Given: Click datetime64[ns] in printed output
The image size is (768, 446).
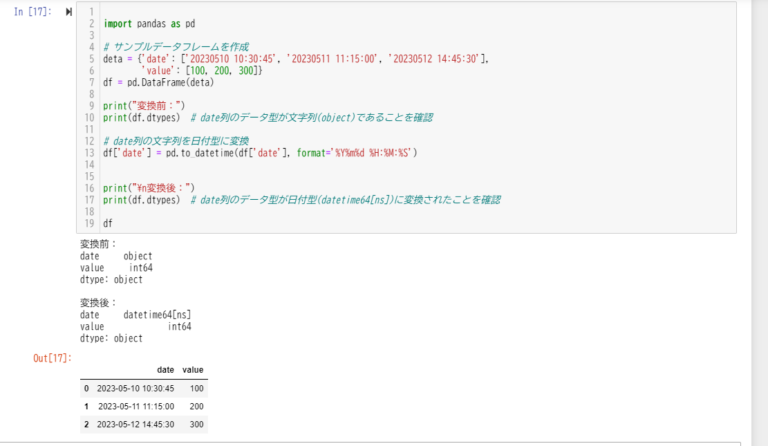Looking at the screenshot, I should [157, 315].
